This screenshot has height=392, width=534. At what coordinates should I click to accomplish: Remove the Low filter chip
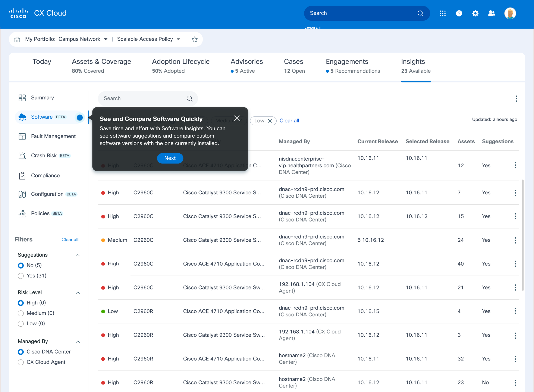[270, 121]
